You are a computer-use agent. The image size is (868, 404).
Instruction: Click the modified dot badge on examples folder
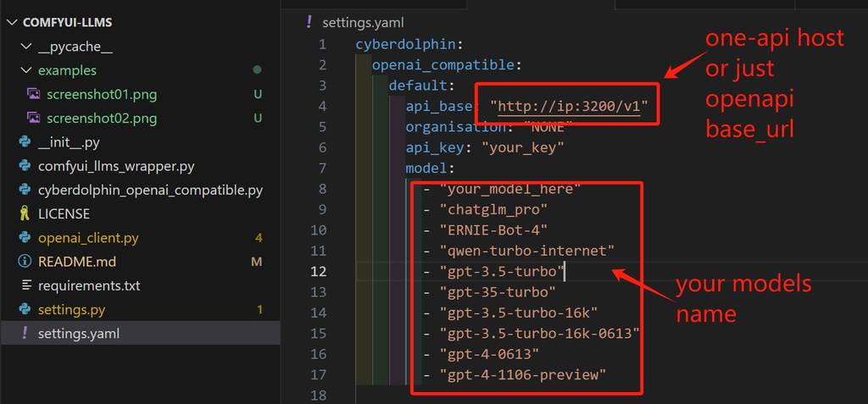tap(257, 69)
